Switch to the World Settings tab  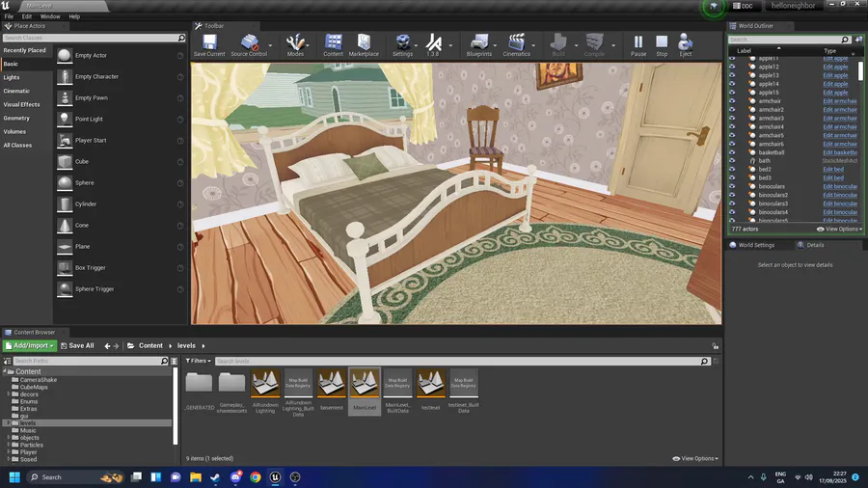pyautogui.click(x=751, y=245)
